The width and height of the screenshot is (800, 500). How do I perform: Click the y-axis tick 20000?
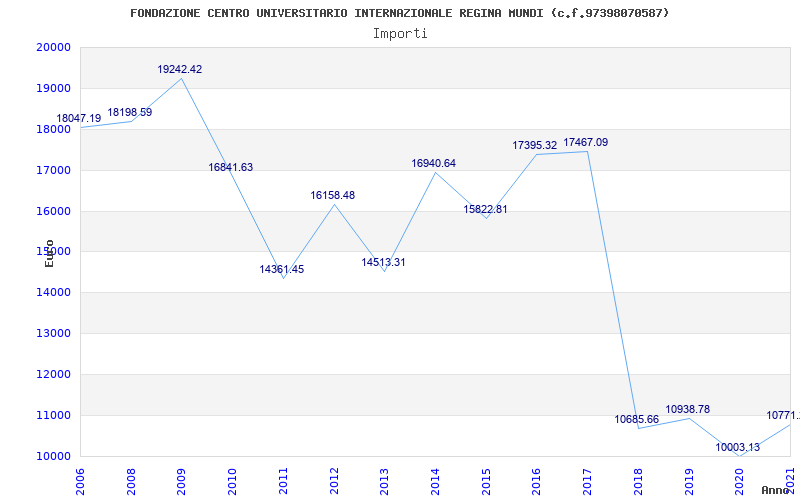(53, 47)
